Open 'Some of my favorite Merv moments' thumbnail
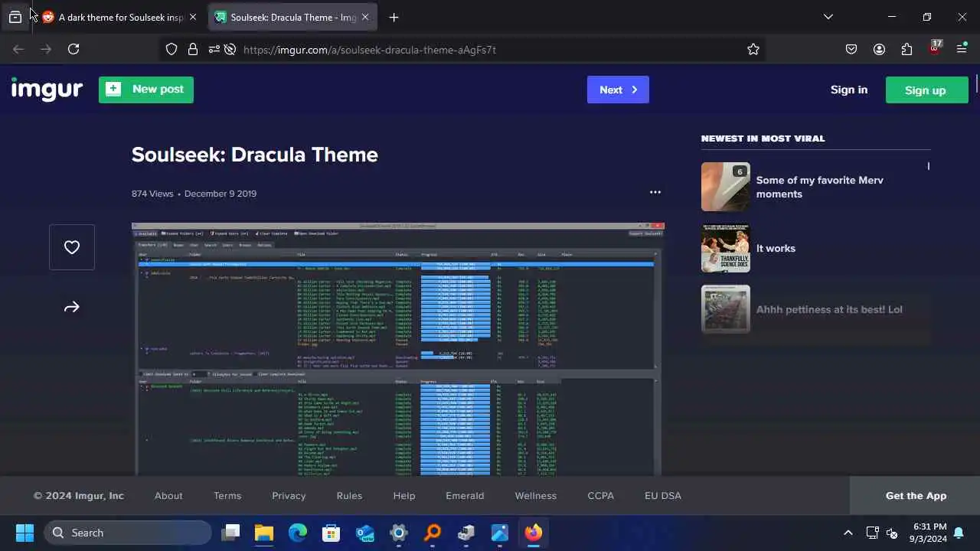Screen dimensions: 980x551 point(726,187)
